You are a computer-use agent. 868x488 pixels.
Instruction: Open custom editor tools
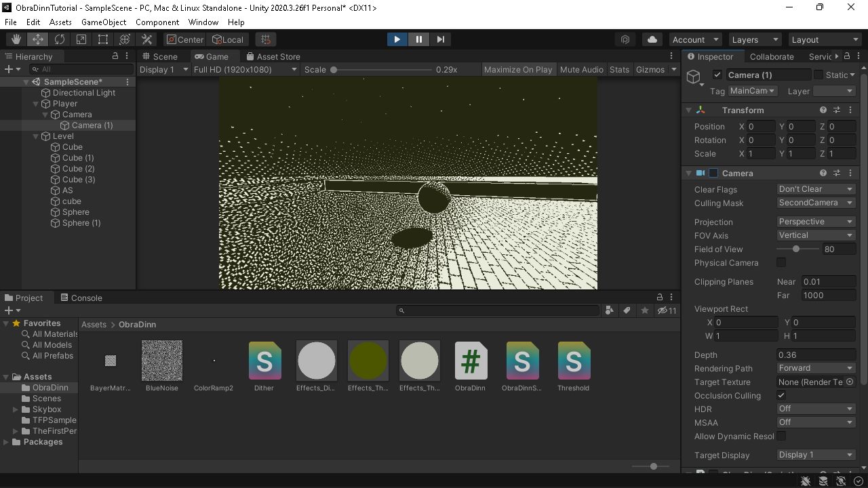[146, 39]
